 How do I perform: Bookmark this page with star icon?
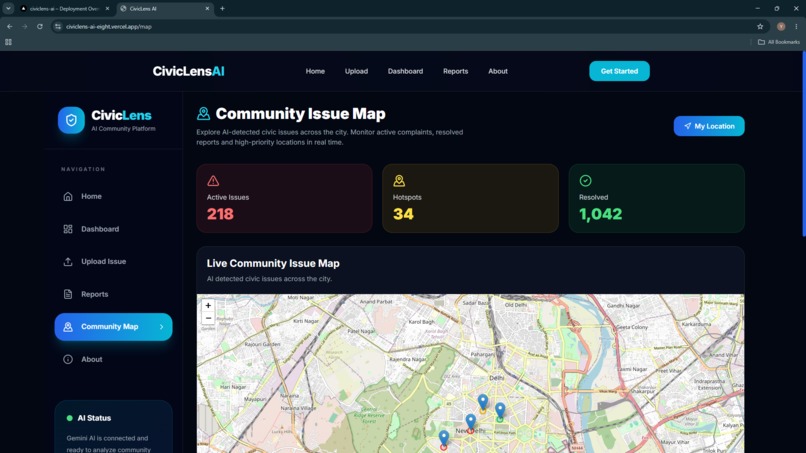click(x=760, y=26)
